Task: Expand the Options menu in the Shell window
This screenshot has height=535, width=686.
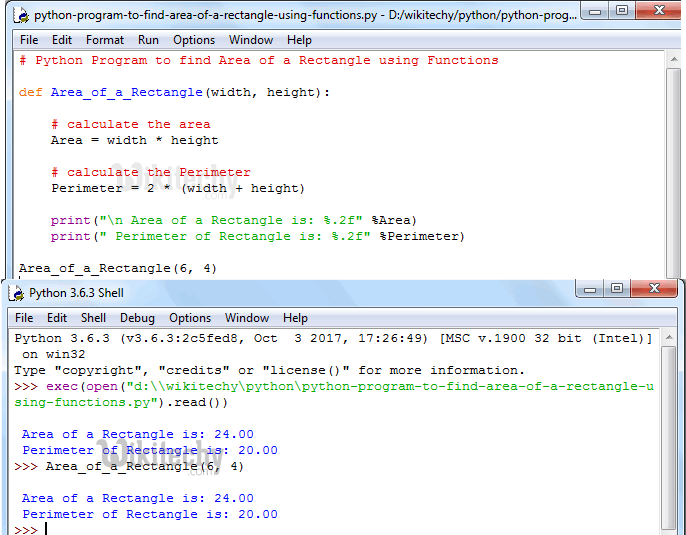Action: (189, 318)
